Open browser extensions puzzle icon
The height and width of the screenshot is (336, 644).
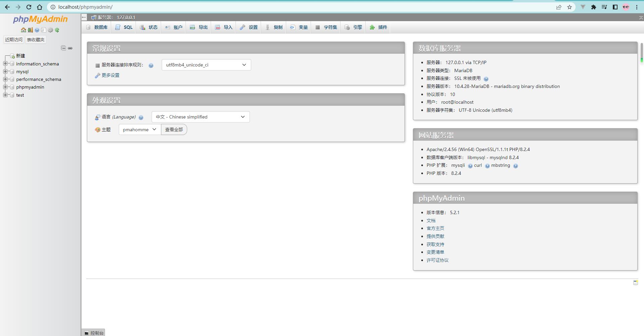(x=593, y=7)
